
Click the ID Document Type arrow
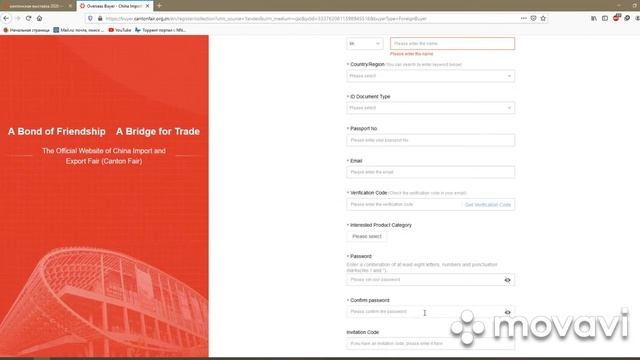pos(509,108)
